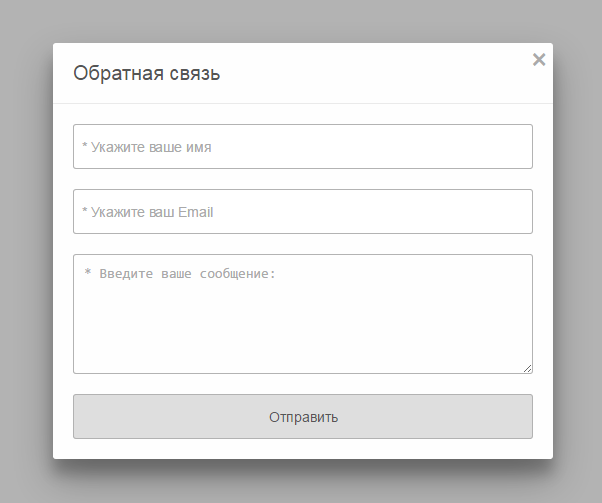The image size is (602, 503).
Task: Click the textarea resize handle
Action: point(527,368)
